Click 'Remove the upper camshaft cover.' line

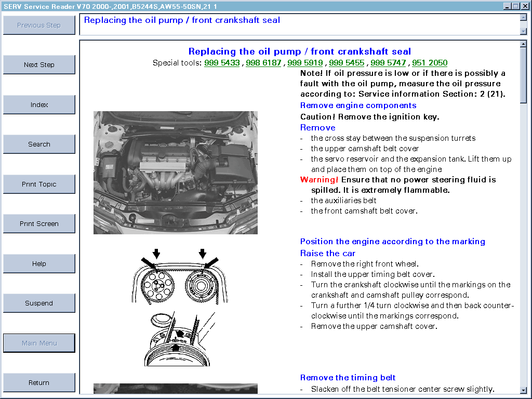point(374,326)
